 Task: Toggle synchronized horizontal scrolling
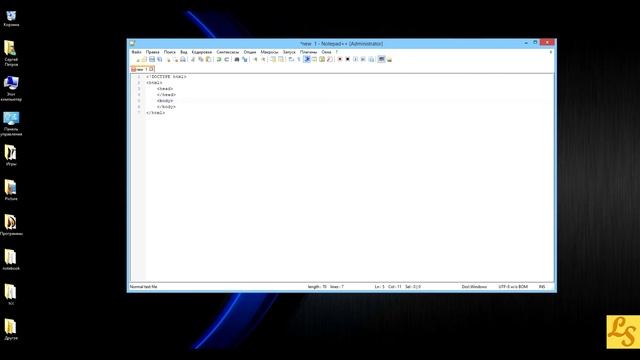[x=281, y=60]
